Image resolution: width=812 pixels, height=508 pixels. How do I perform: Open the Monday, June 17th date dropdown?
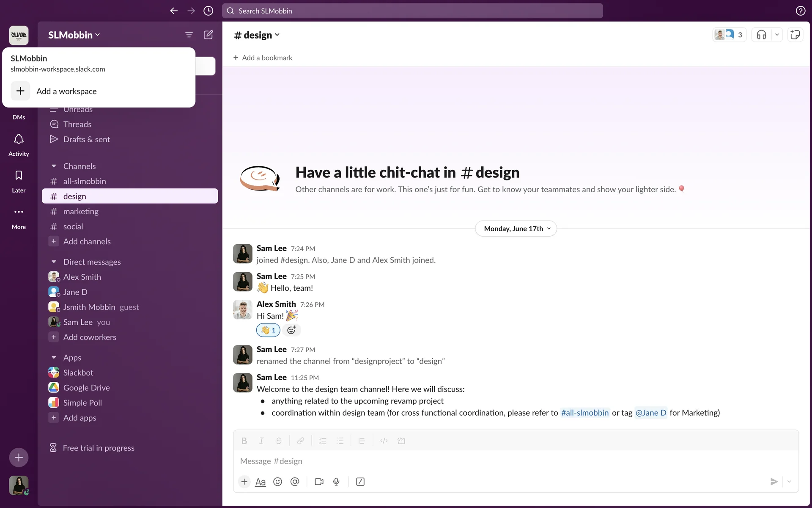(x=516, y=229)
